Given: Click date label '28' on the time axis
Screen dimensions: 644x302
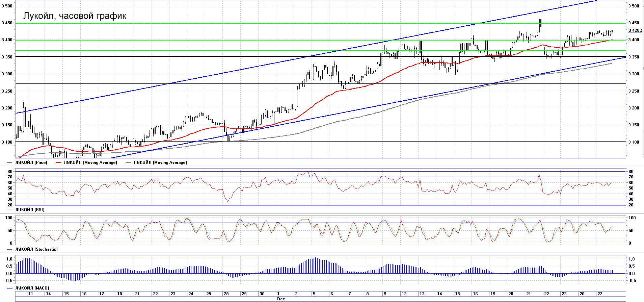Looking at the screenshot, I should click(226, 294).
